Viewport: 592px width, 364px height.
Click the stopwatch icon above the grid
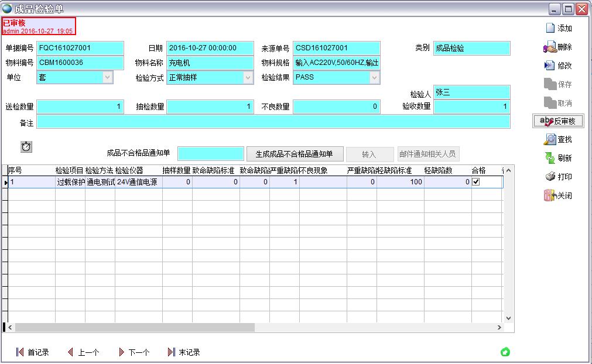26,147
